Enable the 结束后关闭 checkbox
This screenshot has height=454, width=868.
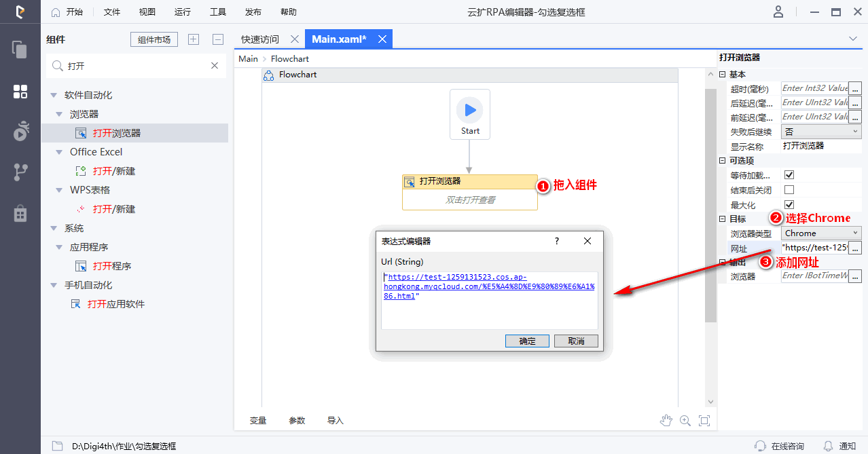pos(789,190)
